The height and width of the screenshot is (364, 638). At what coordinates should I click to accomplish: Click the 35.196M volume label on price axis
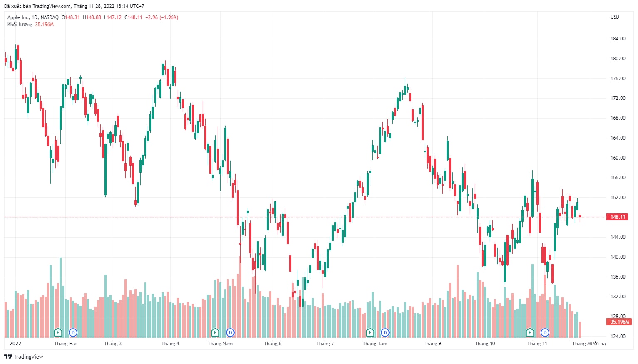[x=619, y=322]
